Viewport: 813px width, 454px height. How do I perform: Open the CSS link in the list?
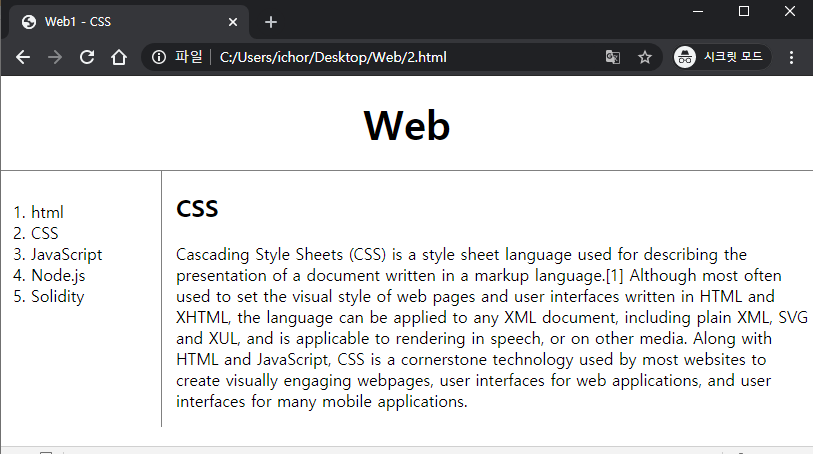[45, 233]
